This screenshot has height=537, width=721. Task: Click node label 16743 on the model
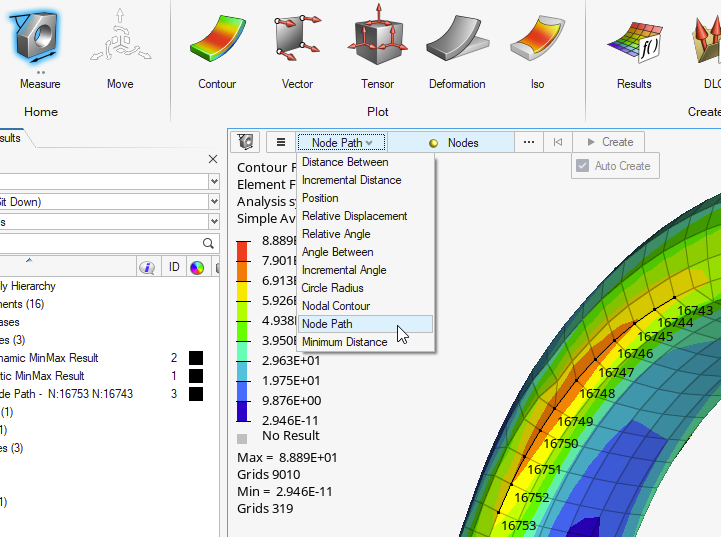[x=695, y=311]
